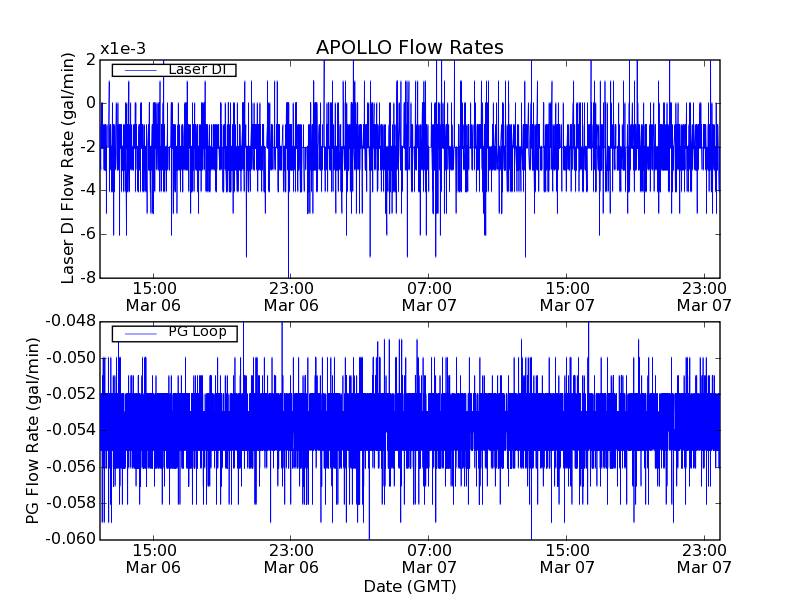Click the 'PG Flow Rate (gal/min)' axis label

(x=32, y=431)
